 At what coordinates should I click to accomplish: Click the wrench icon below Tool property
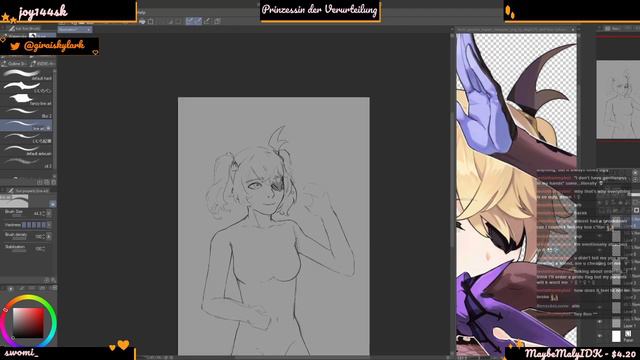coord(53,280)
